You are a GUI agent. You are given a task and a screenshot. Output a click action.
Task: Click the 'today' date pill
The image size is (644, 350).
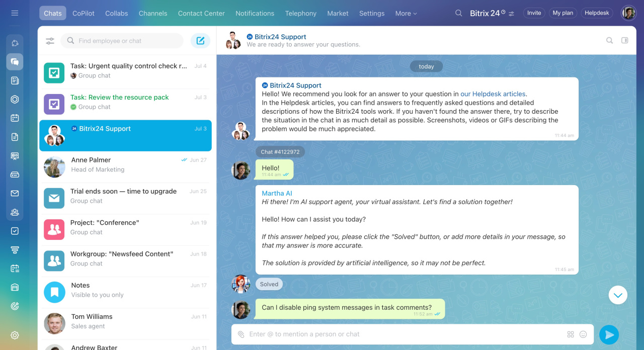click(x=426, y=66)
